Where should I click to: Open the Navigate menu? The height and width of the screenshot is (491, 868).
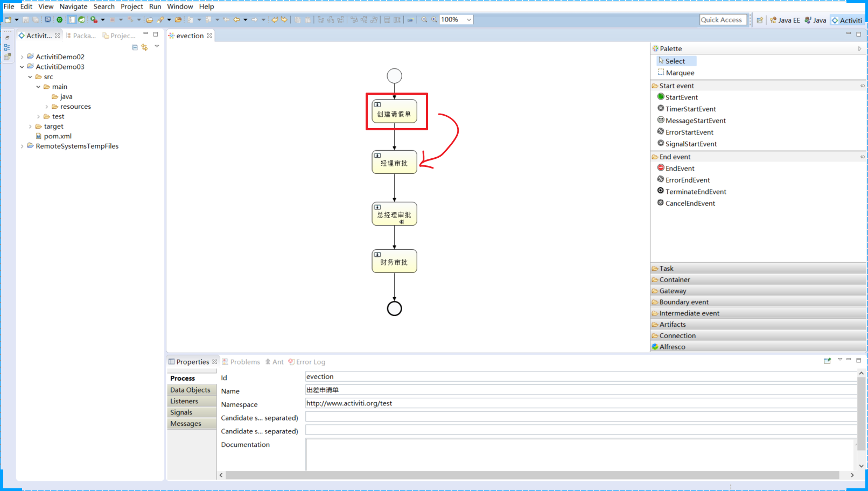[x=73, y=6]
